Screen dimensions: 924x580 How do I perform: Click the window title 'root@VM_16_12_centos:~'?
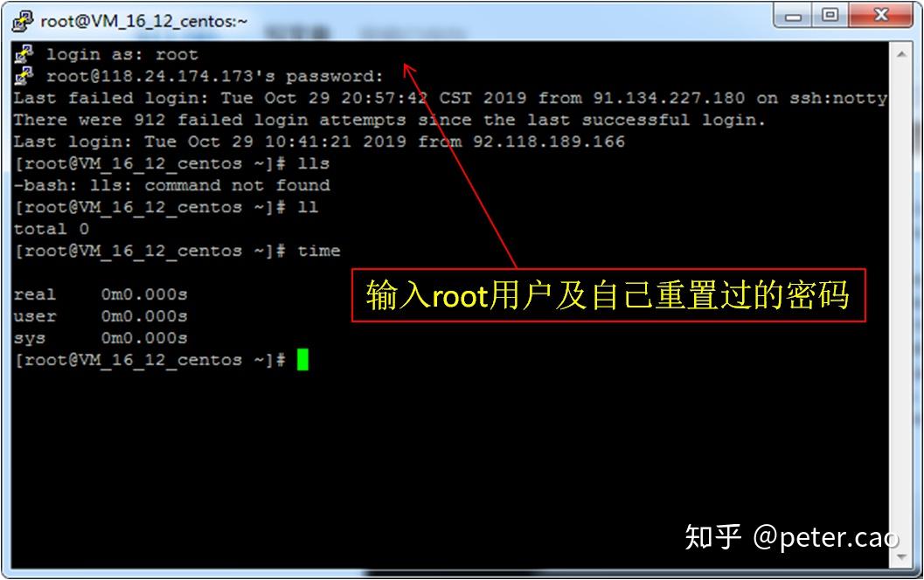pos(143,22)
